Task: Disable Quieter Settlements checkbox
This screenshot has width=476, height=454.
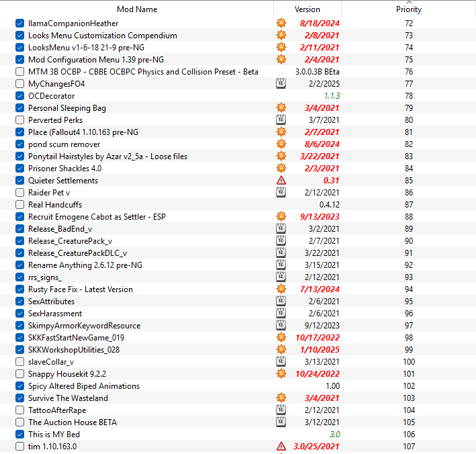Action: point(19,181)
